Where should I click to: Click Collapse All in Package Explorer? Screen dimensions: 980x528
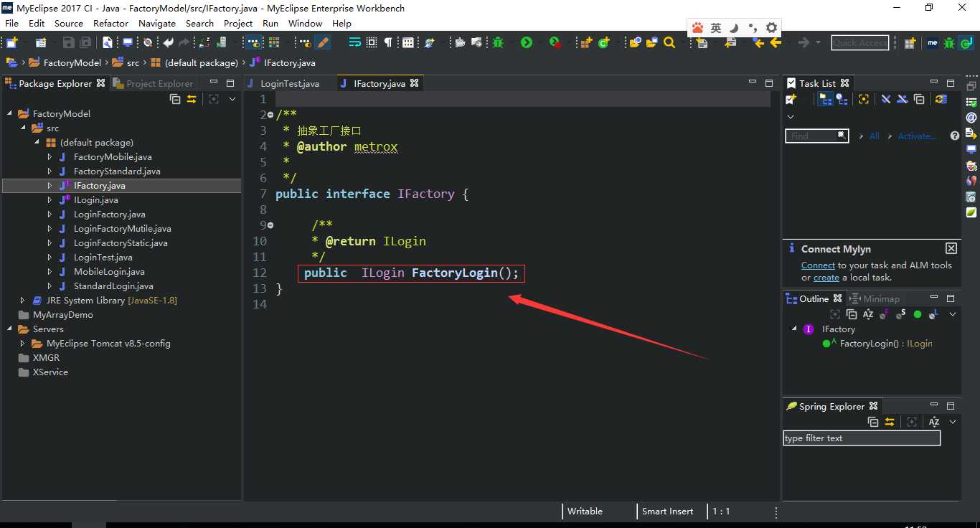pyautogui.click(x=175, y=99)
